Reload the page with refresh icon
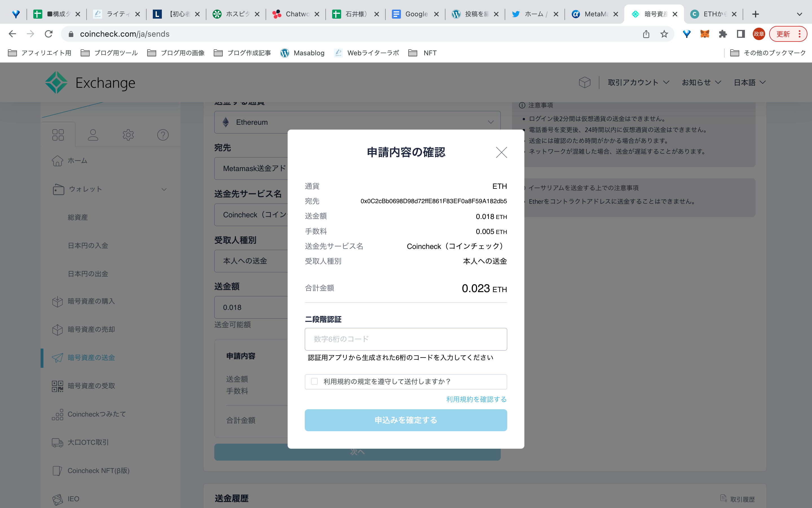The height and width of the screenshot is (508, 812). [x=49, y=34]
